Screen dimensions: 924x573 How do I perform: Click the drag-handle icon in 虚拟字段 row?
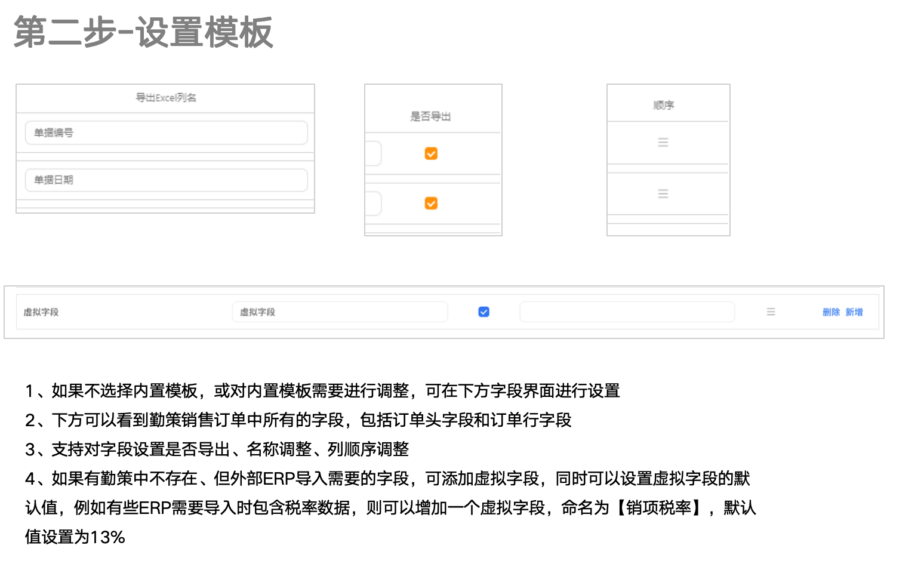point(771,312)
